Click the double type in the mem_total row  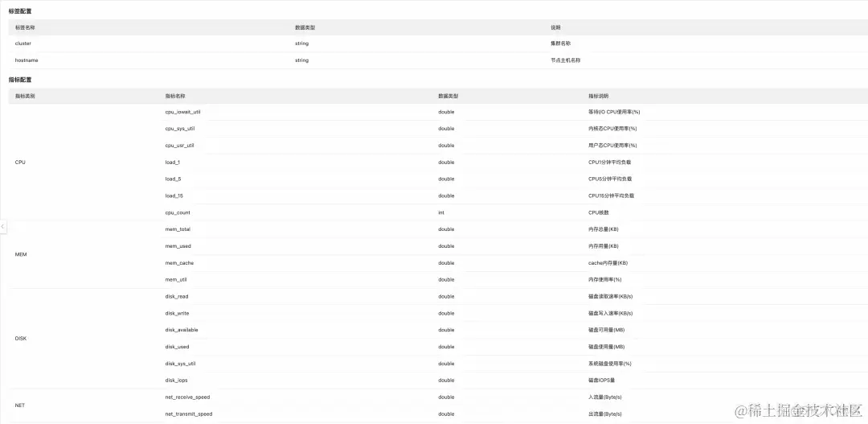click(x=446, y=229)
